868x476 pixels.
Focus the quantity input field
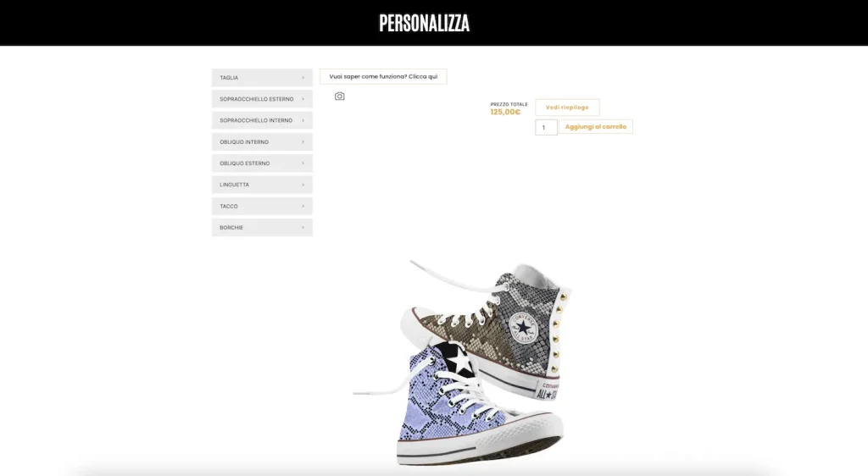pyautogui.click(x=546, y=127)
